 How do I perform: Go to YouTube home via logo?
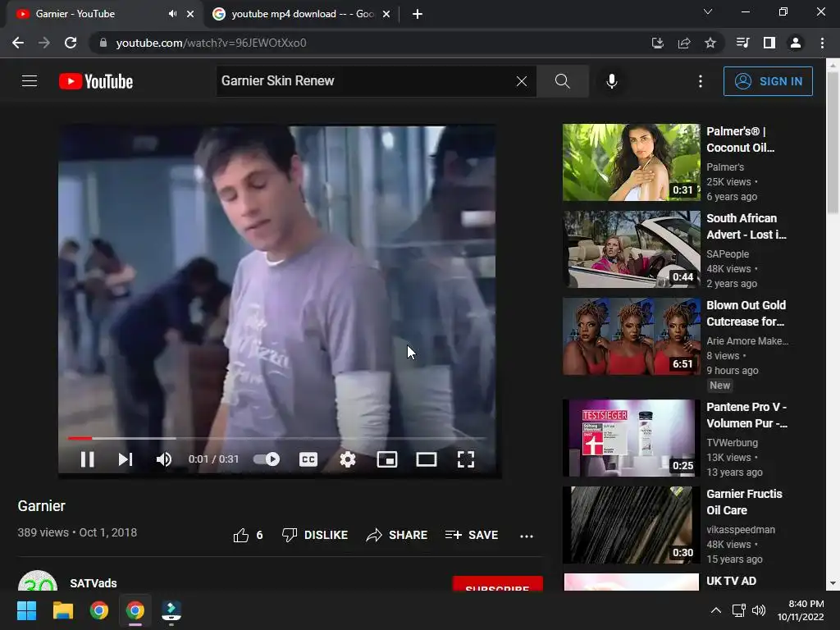click(x=96, y=81)
